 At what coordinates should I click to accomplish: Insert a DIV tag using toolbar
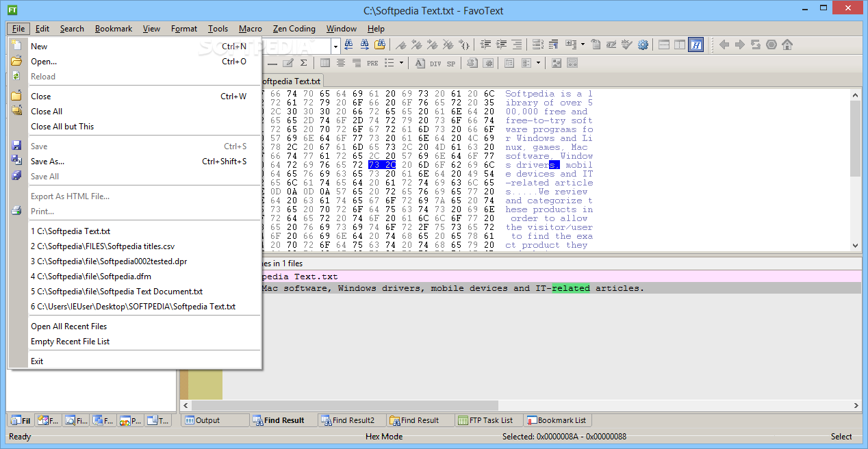[x=435, y=63]
